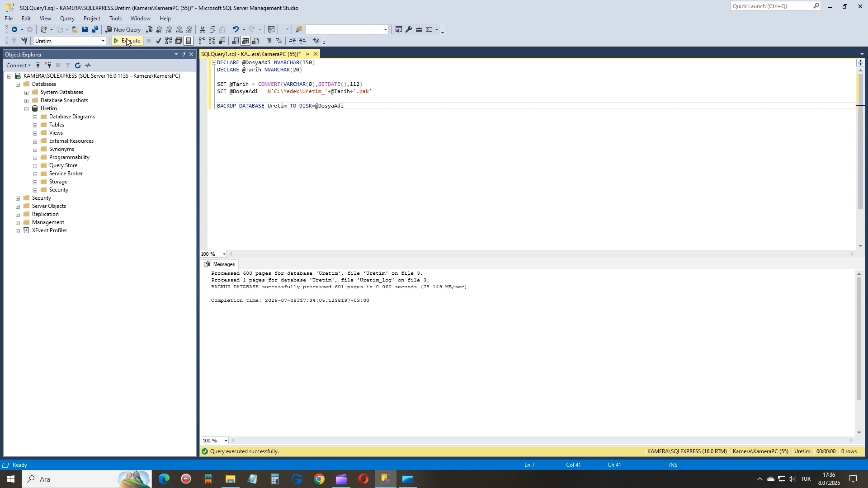Expand the Tables folder node
The height and width of the screenshot is (488, 868).
35,125
